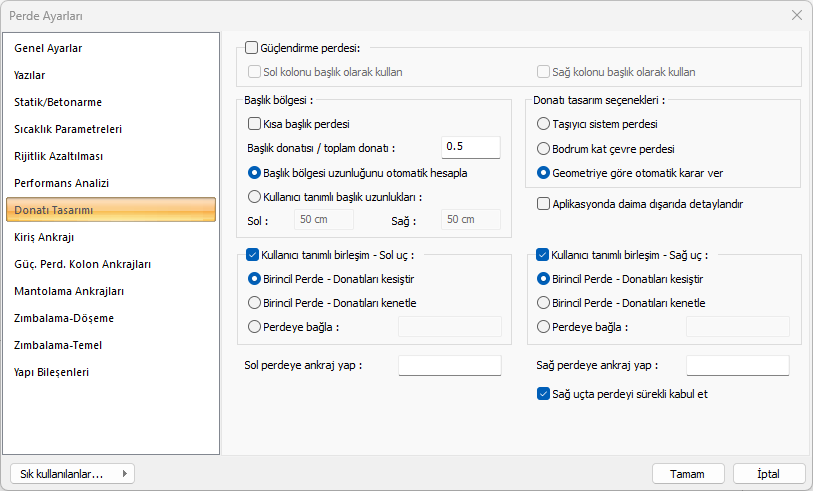
Task: Open the Genel Ayarlar section
Action: coord(48,48)
